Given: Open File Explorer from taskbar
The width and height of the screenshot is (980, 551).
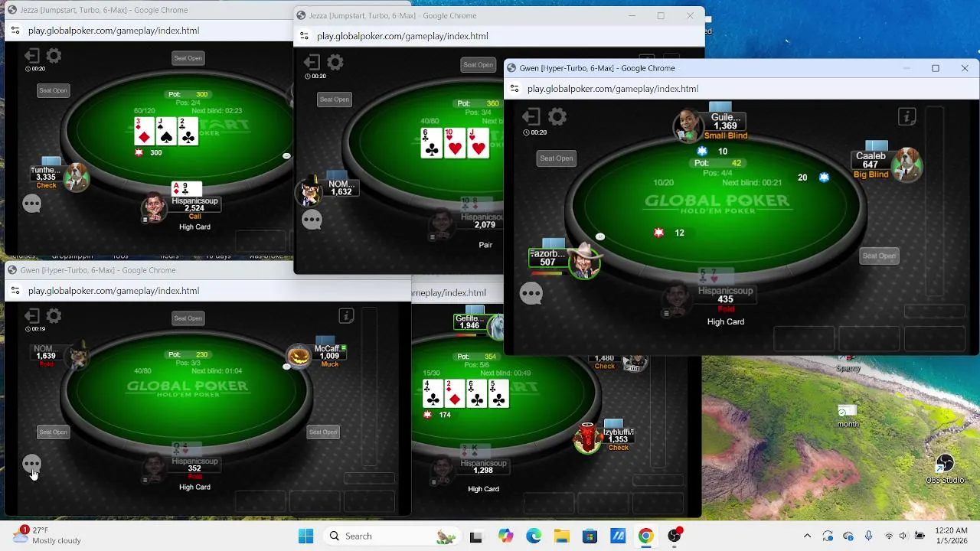Looking at the screenshot, I should click(561, 536).
